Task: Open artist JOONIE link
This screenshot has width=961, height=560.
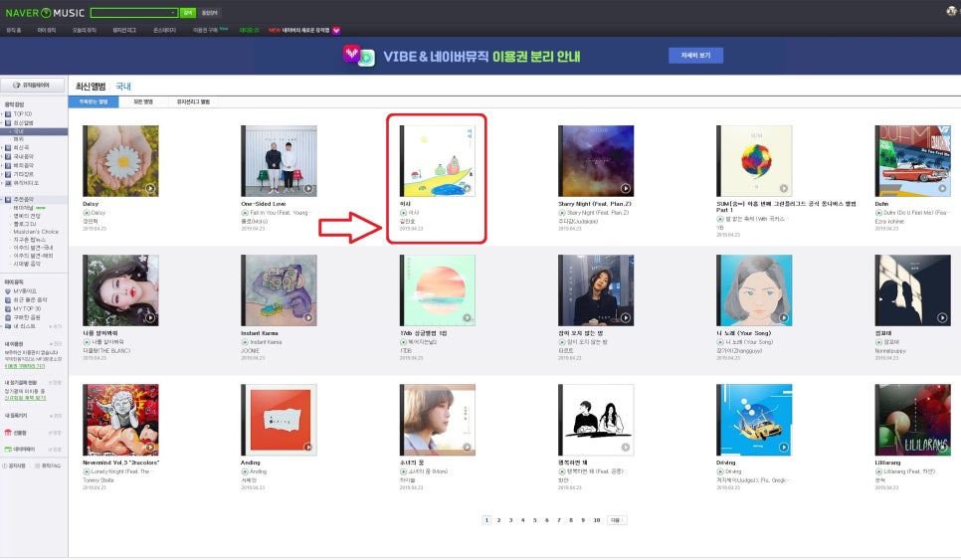Action: pos(250,350)
